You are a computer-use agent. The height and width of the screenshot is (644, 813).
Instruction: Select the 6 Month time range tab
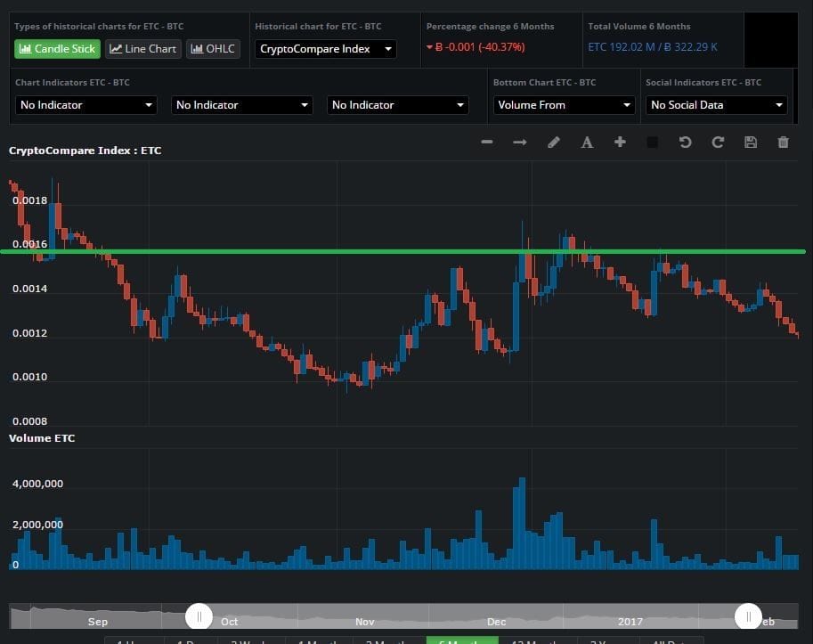point(461,640)
